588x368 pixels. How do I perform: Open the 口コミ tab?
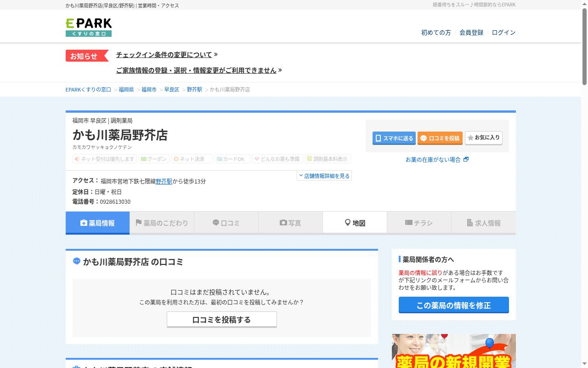tap(226, 223)
